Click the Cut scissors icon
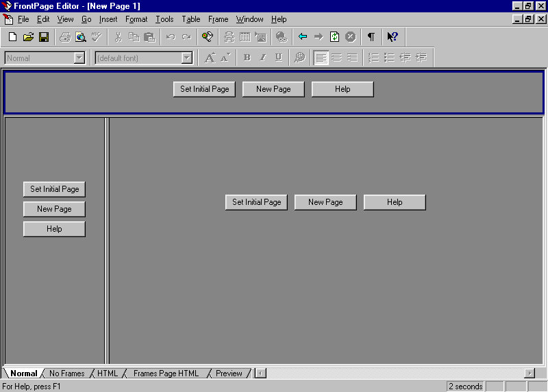This screenshot has width=548, height=392. (118, 37)
